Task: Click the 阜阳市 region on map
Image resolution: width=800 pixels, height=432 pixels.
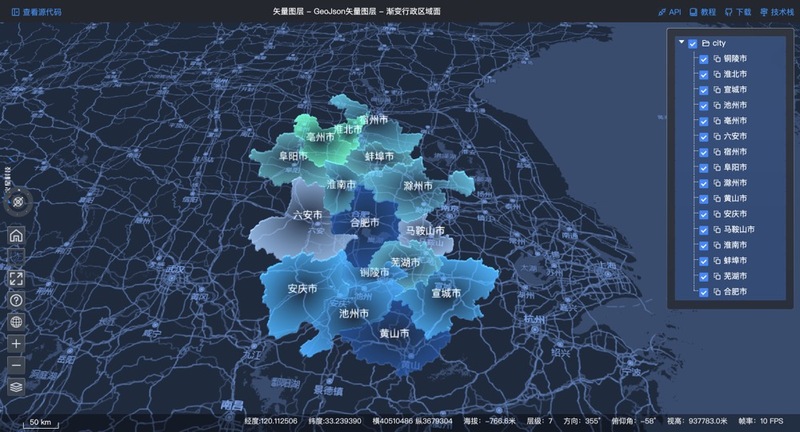Action: coord(293,156)
